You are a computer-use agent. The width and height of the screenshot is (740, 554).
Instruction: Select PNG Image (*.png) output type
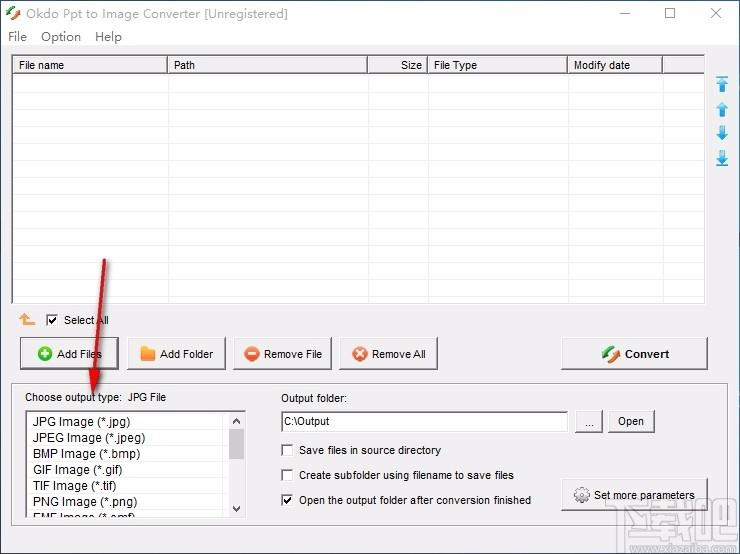[85, 501]
